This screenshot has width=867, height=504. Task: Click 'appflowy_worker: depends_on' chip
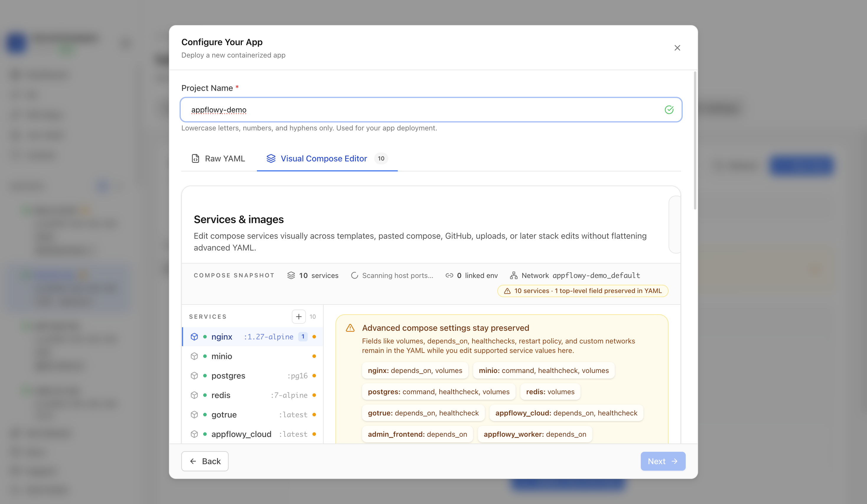click(x=535, y=434)
